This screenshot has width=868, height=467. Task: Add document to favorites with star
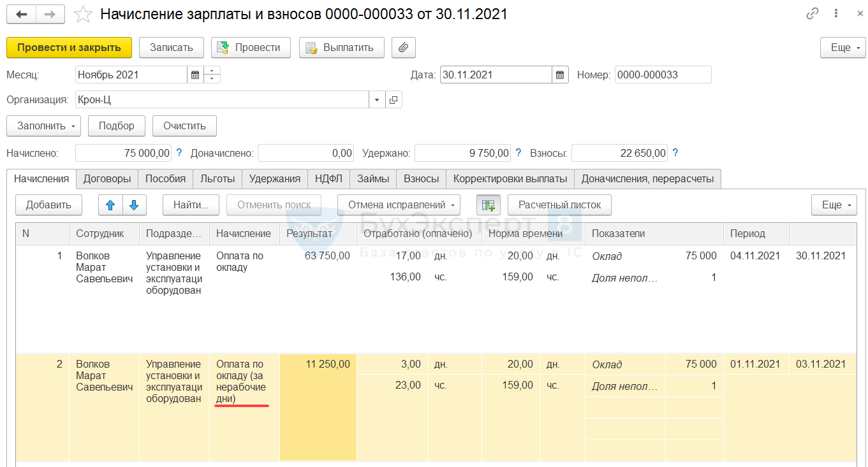point(83,14)
